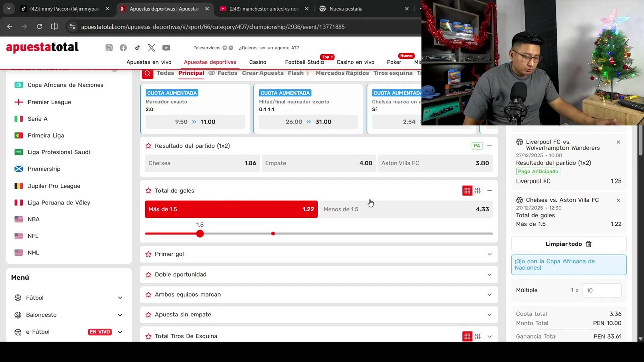Expand the Baloncesto menu section
The height and width of the screenshot is (362, 644).
[x=120, y=315]
